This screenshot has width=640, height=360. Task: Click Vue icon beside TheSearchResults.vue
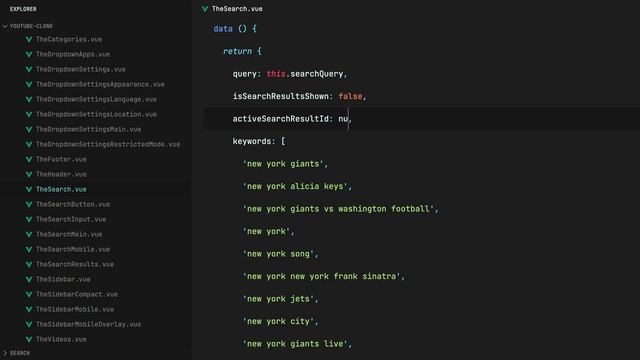coord(29,264)
